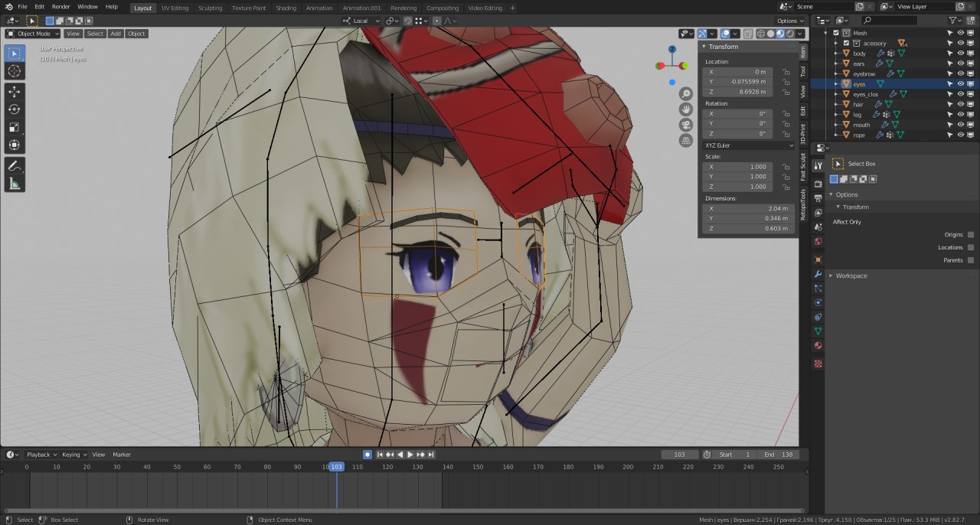Toggle the camera view gizmo
This screenshot has width=980, height=525.
point(687,125)
